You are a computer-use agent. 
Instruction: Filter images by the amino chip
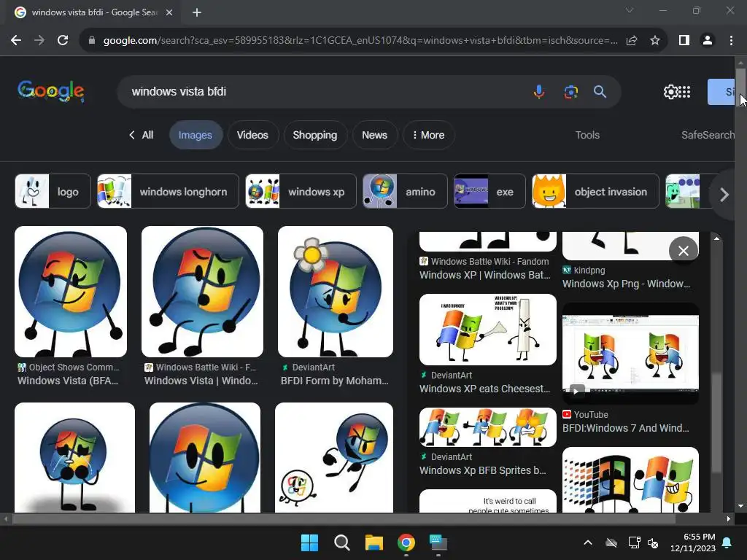click(405, 192)
